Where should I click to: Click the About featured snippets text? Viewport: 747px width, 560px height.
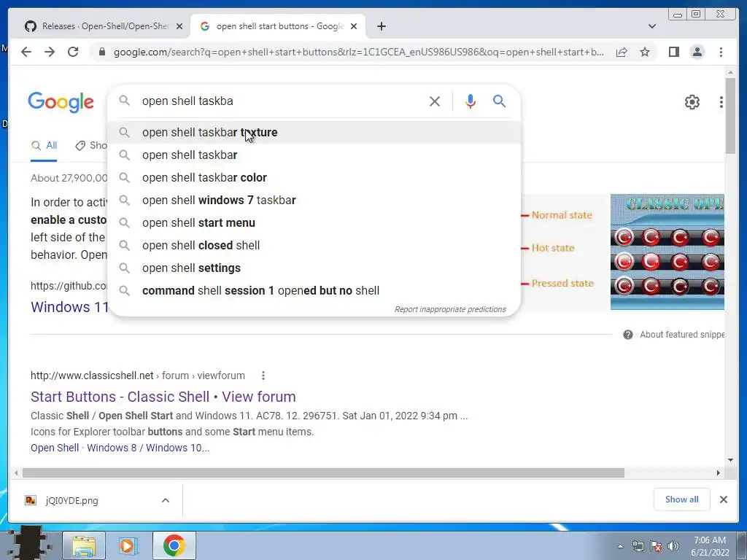(682, 335)
